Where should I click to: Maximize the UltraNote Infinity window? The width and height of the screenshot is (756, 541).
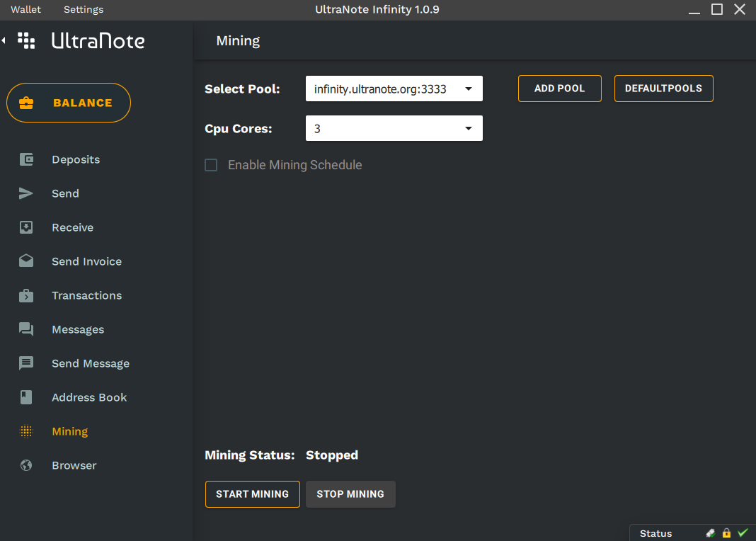[717, 9]
